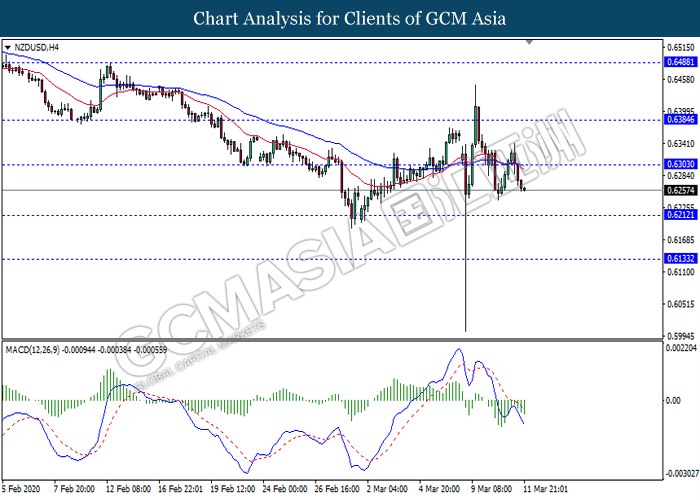Click the current price label 0.62574
Viewport: 700px width, 500px height.
coord(681,190)
